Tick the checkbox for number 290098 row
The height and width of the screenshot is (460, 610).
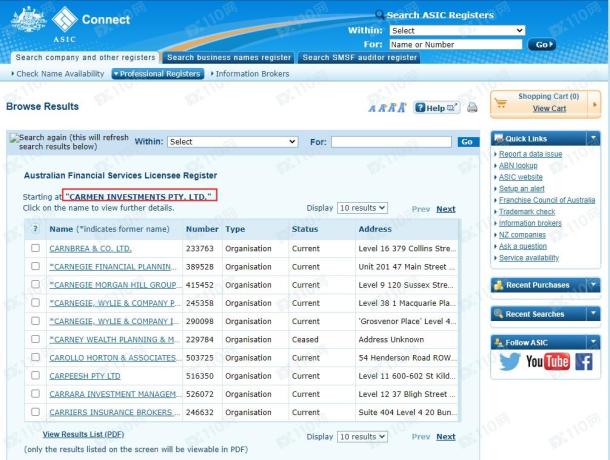click(x=35, y=321)
